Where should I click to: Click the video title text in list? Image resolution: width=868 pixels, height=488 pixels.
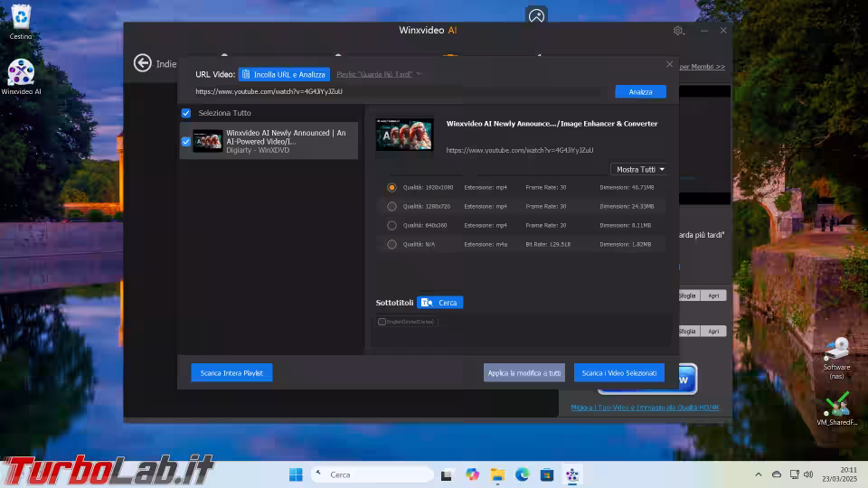click(x=286, y=137)
